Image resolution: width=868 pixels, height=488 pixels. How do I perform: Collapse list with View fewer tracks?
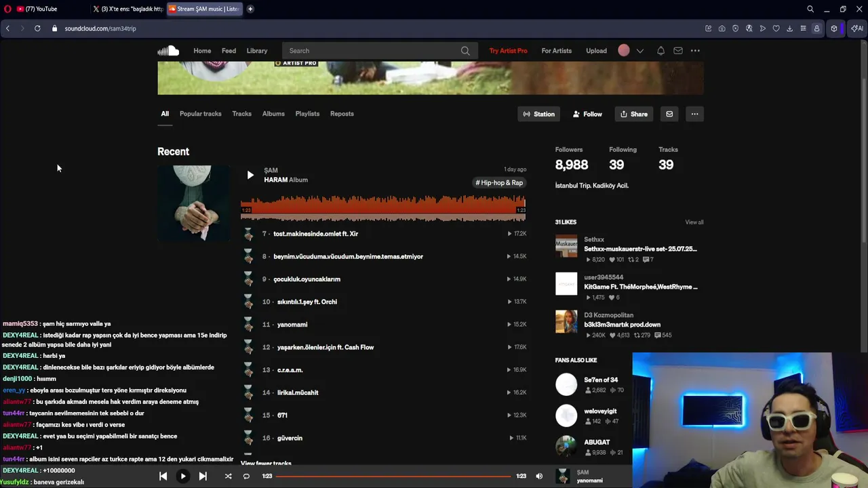266,464
